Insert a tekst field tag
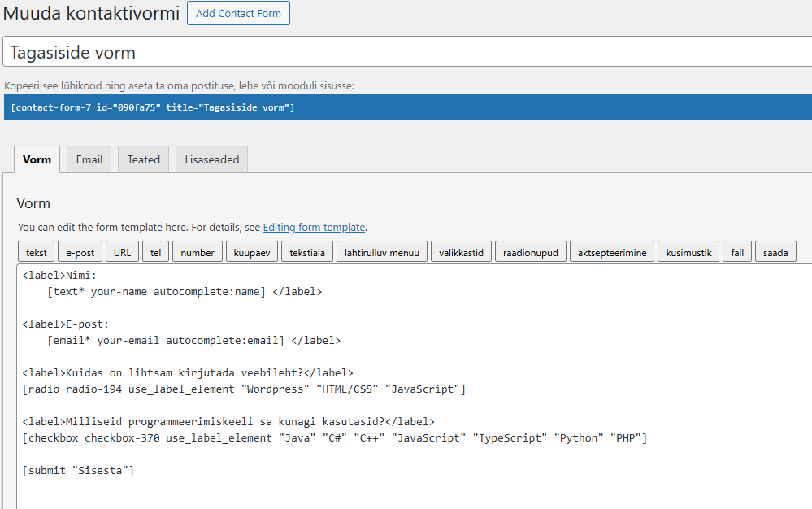This screenshot has width=812, height=509. [36, 253]
